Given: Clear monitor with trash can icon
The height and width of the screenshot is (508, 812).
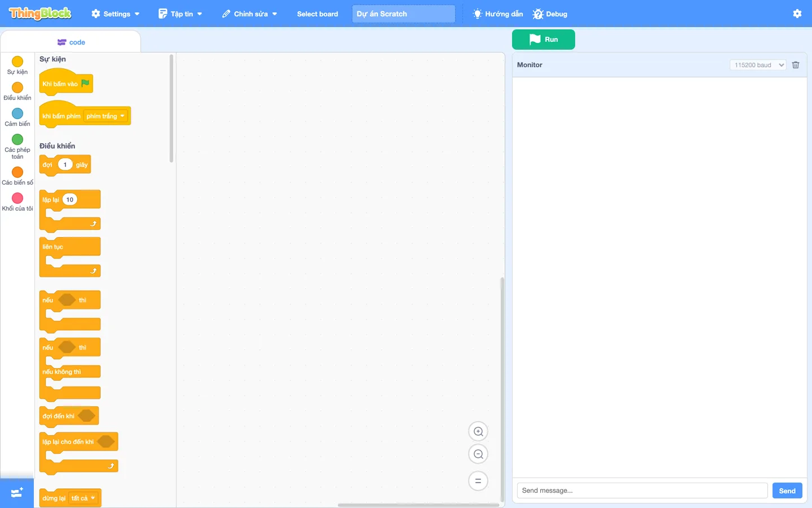Looking at the screenshot, I should tap(796, 65).
